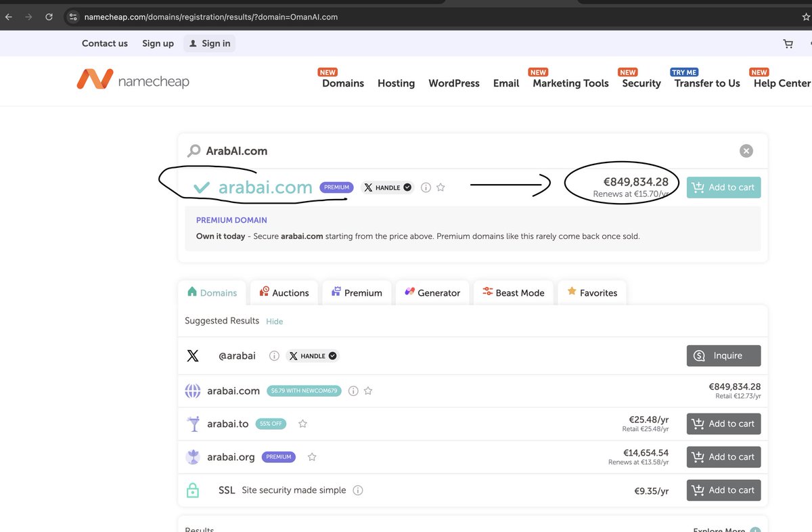Click the magnifier search icon

pyautogui.click(x=194, y=151)
